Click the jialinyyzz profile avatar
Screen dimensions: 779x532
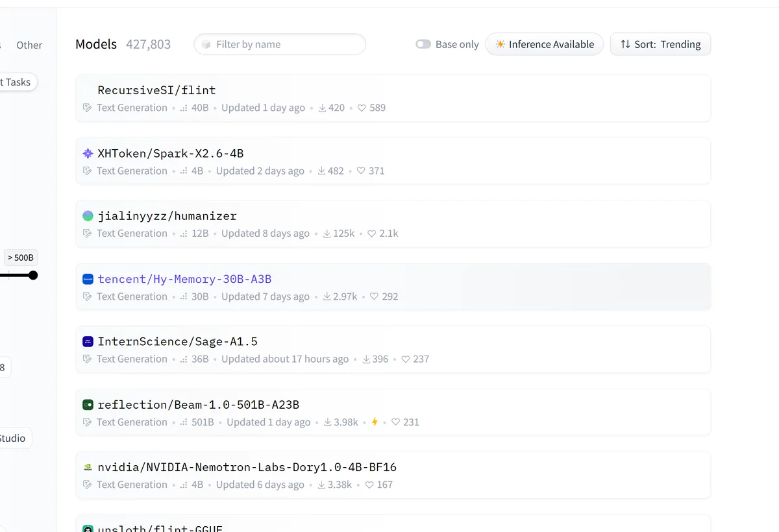point(88,216)
